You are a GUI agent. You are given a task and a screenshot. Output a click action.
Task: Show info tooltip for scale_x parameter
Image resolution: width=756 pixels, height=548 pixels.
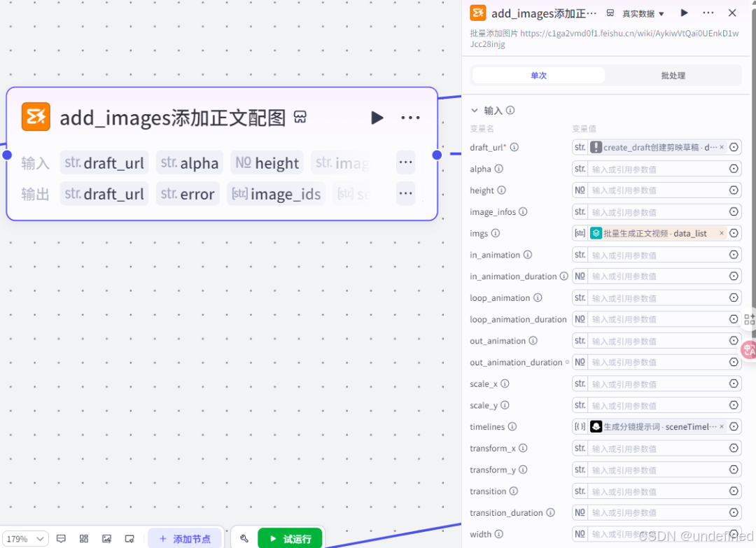click(504, 384)
